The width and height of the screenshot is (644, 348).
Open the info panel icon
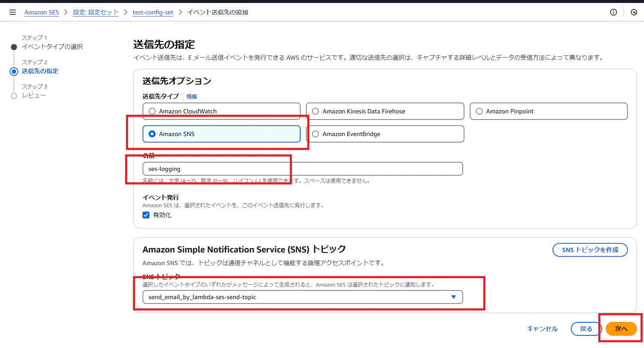pyautogui.click(x=613, y=12)
